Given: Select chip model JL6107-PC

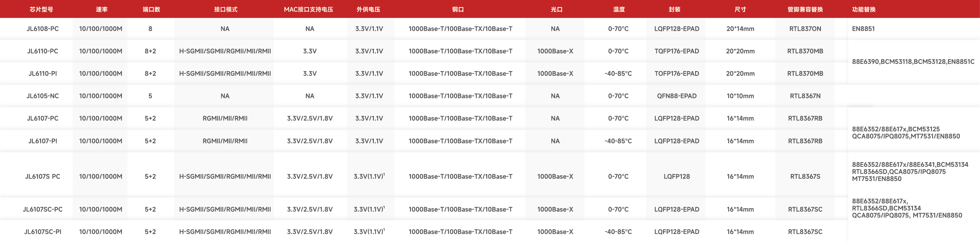Looking at the screenshot, I should pyautogui.click(x=42, y=119).
